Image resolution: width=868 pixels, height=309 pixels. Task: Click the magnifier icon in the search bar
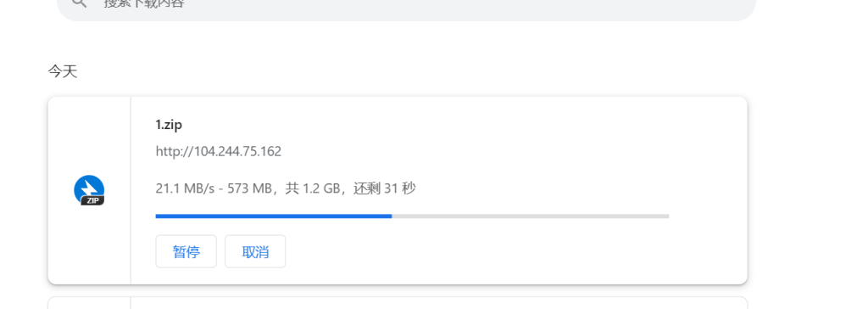[x=80, y=3]
